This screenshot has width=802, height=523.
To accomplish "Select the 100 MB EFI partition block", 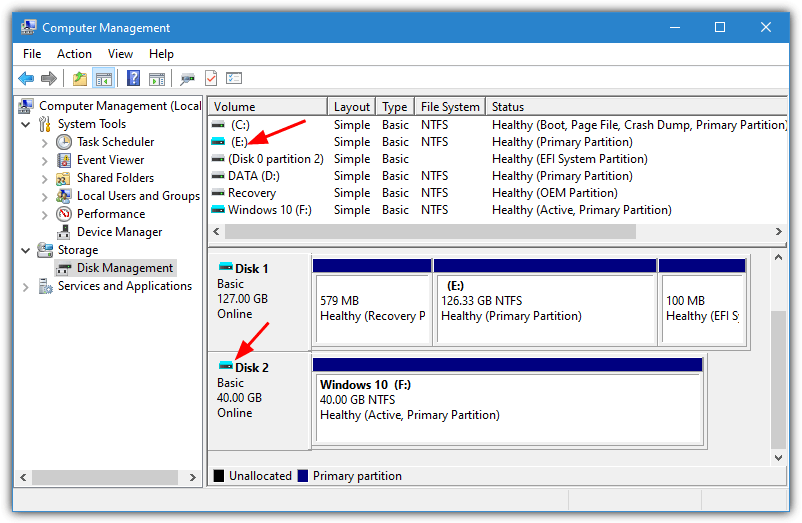I will (x=702, y=302).
